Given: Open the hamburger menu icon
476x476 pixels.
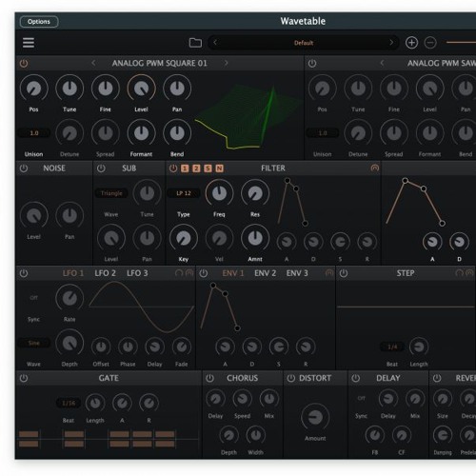Looking at the screenshot, I should (29, 43).
